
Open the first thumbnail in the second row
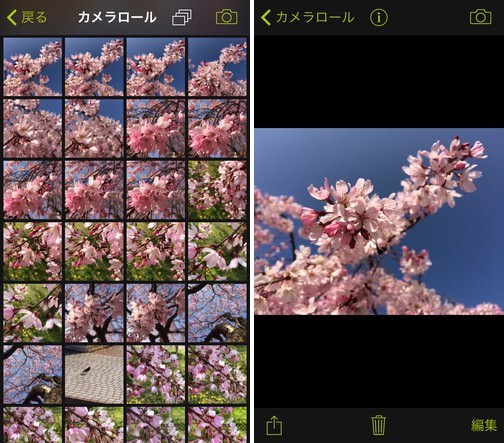tap(33, 129)
